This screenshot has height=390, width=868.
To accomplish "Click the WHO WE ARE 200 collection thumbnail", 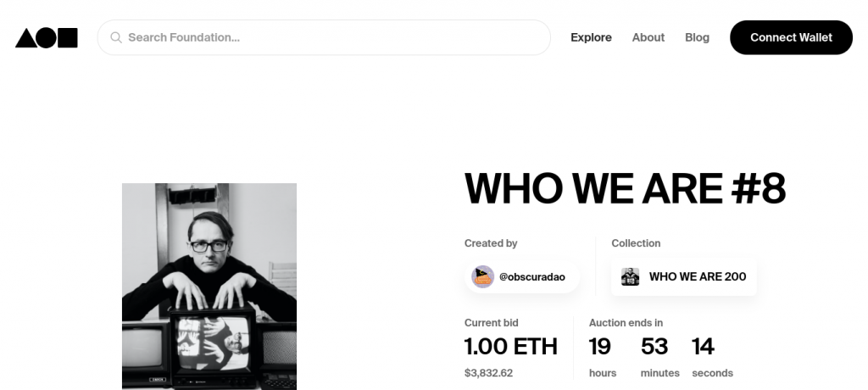I will (630, 276).
